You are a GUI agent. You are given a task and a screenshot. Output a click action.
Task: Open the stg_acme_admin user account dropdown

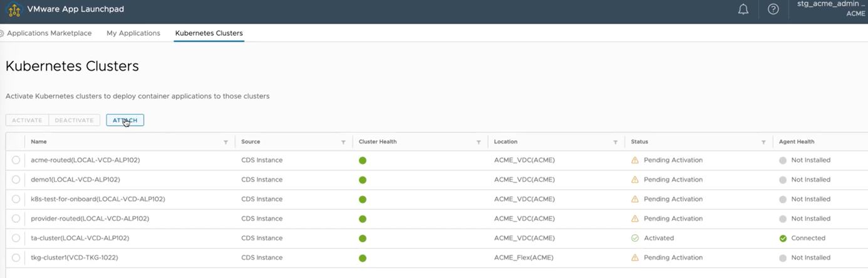tap(830, 9)
